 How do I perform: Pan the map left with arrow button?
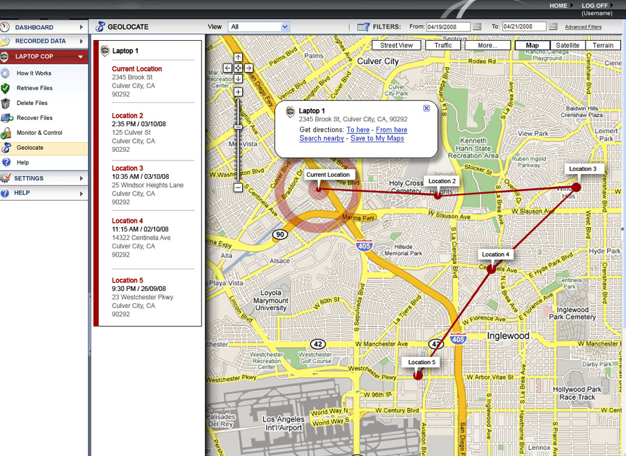tap(227, 68)
